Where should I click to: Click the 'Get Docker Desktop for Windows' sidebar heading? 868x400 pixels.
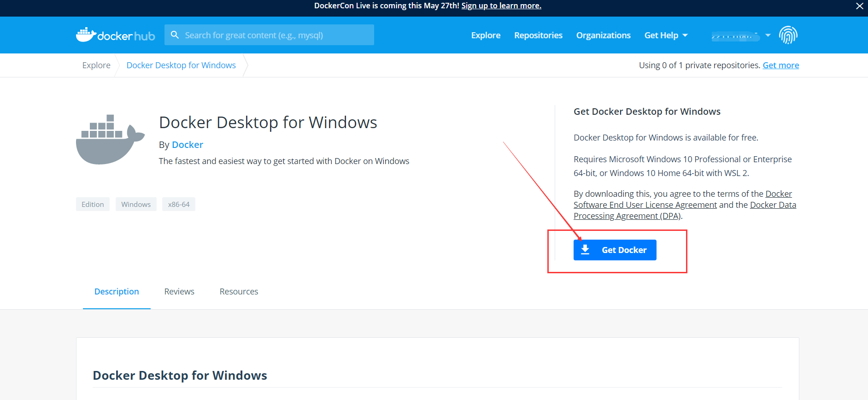coord(647,112)
